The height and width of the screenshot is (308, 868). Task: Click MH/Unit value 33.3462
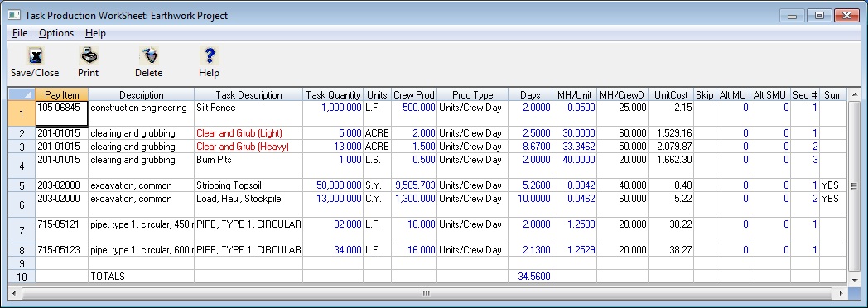coord(575,147)
